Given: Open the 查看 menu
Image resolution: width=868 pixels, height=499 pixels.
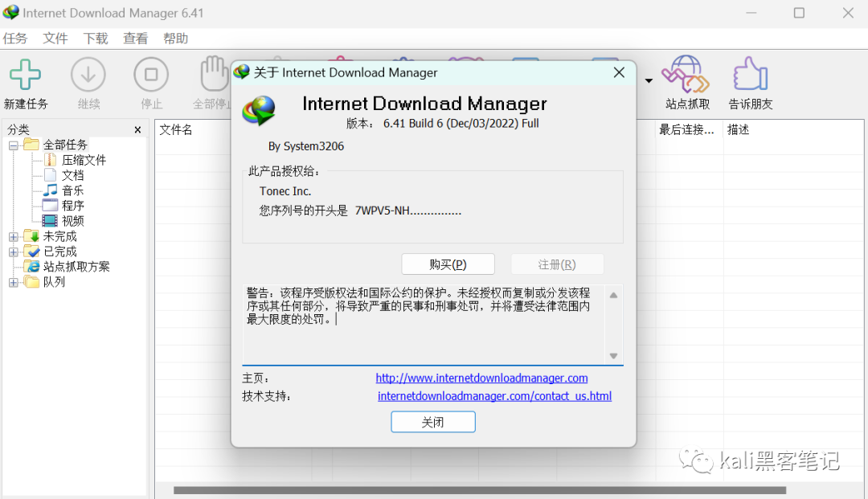Looking at the screenshot, I should pos(136,39).
